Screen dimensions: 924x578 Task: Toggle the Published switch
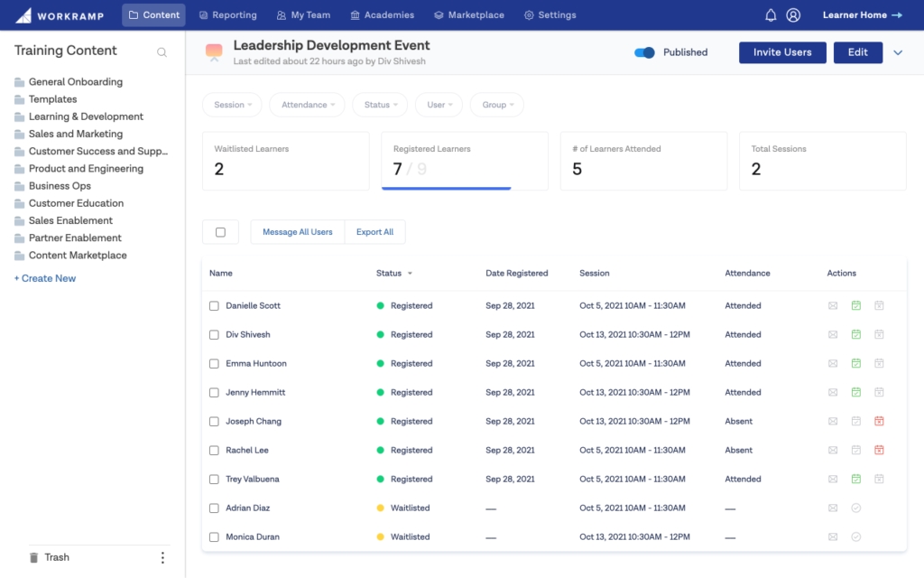click(644, 52)
